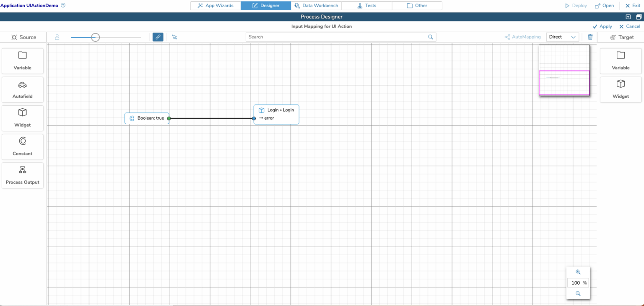Run the search magnifier icon
The image size is (644, 306).
coord(431,37)
